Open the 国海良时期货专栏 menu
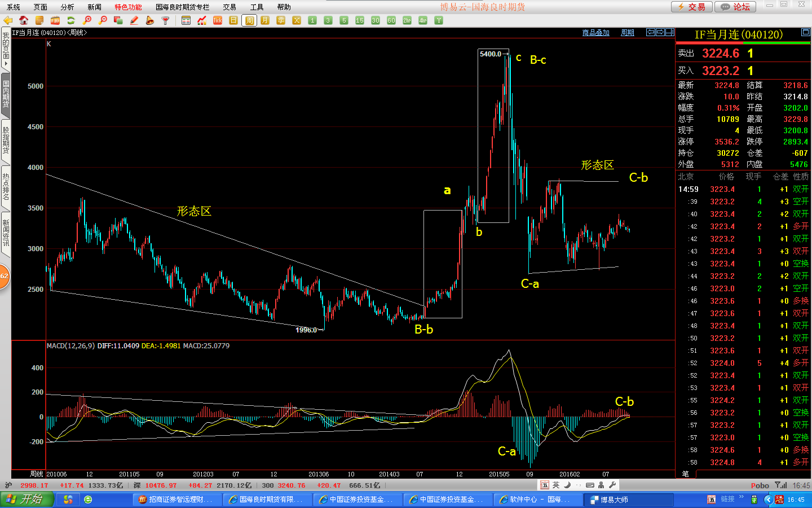This screenshot has width=812, height=508. coord(183,7)
